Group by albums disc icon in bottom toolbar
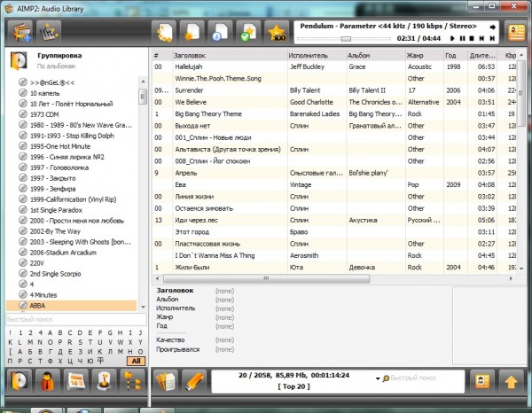 tap(20, 381)
